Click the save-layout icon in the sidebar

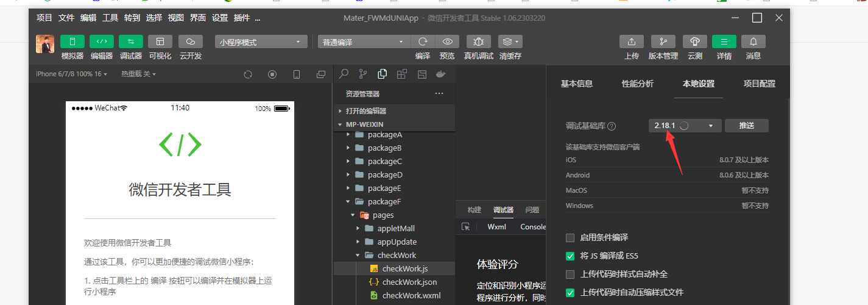(422, 74)
